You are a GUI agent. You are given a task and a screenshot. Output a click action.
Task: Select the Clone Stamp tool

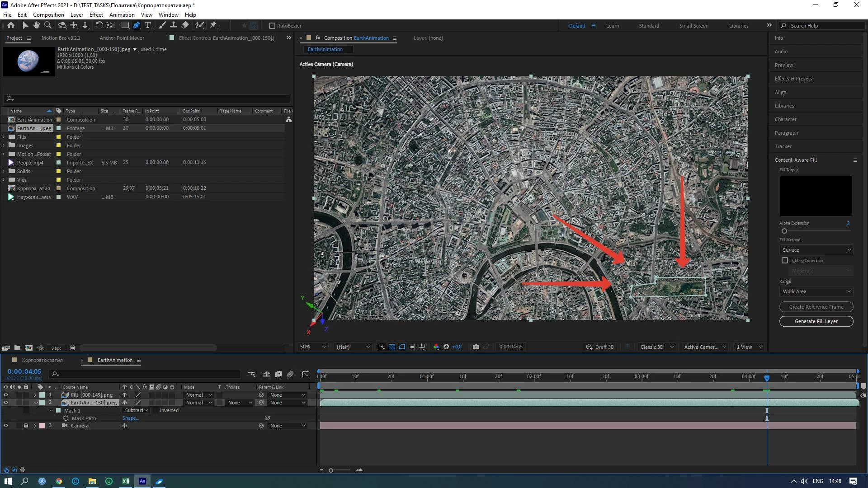[173, 25]
